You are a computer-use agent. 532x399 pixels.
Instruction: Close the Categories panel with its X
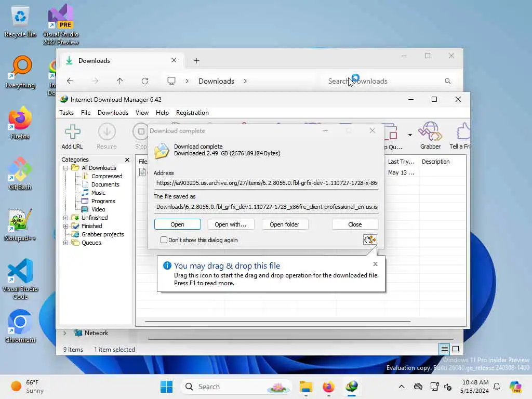click(127, 159)
